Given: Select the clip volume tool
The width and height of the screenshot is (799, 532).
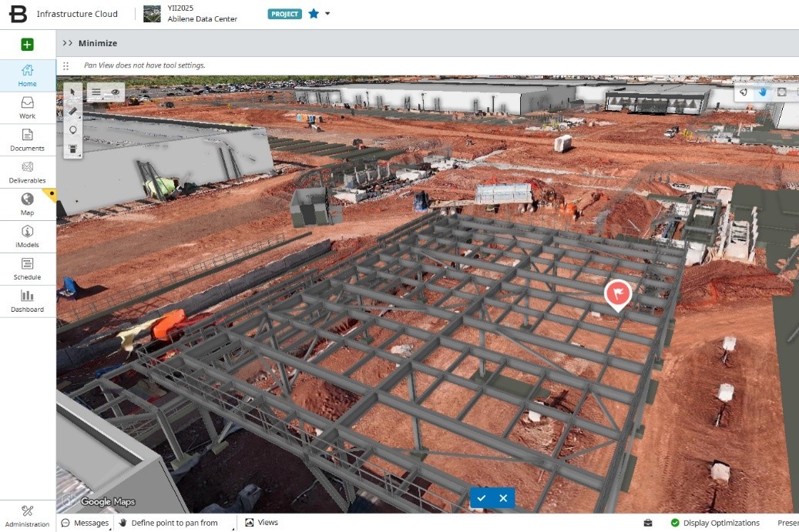Looking at the screenshot, I should 72,148.
